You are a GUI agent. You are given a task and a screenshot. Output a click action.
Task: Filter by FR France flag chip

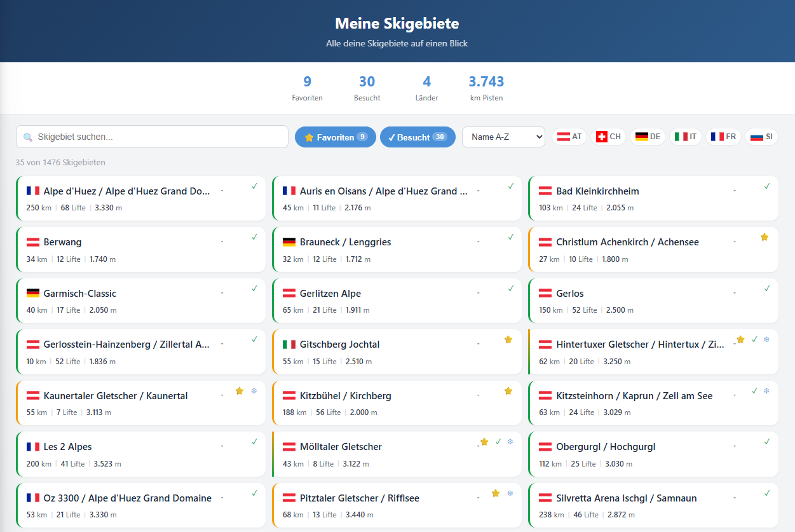click(x=723, y=137)
